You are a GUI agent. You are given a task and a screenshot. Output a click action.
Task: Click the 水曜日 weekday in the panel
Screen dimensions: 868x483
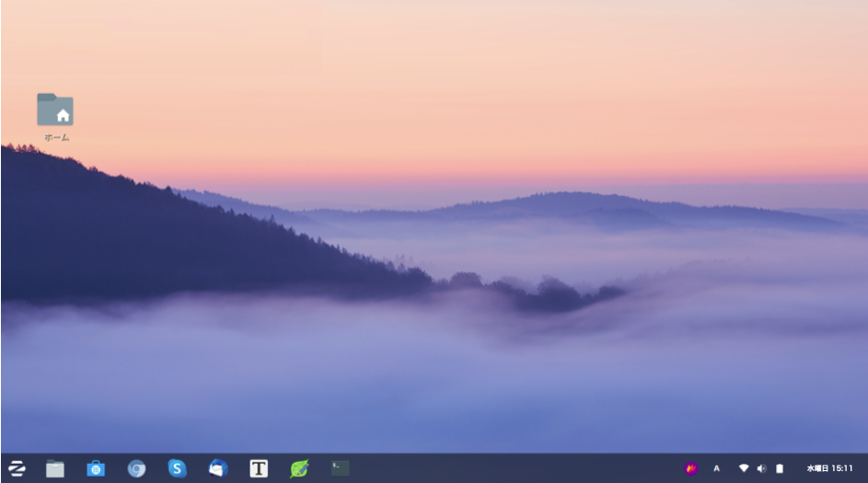pyautogui.click(x=817, y=468)
